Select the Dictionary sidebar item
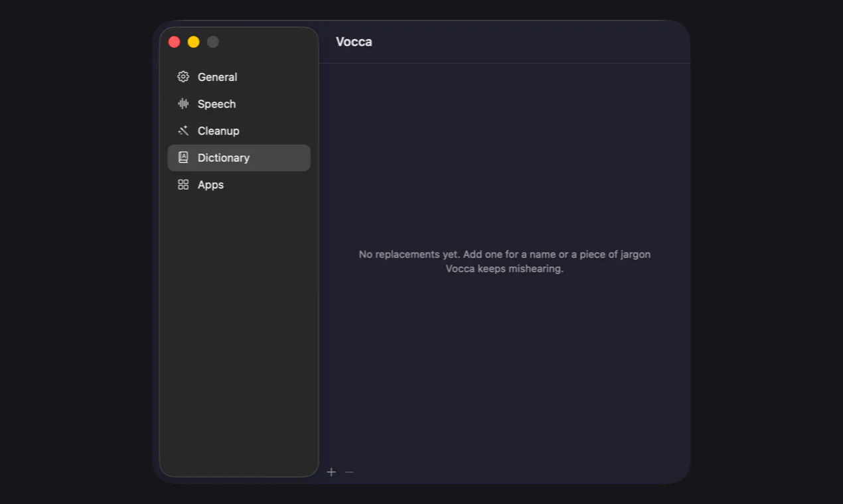 coord(239,158)
